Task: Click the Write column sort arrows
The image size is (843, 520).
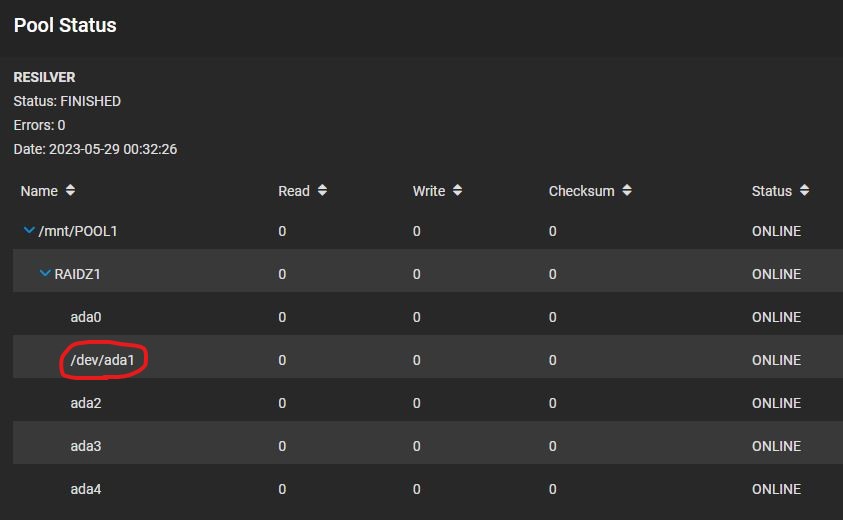Action: tap(457, 190)
